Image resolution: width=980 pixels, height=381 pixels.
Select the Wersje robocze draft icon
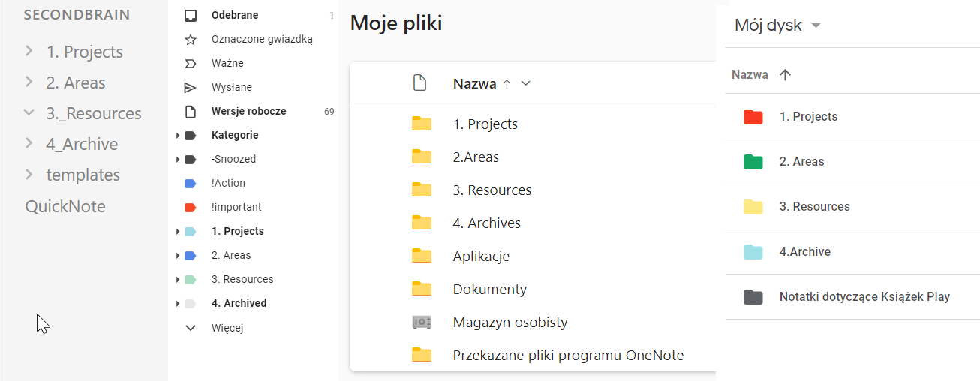pyautogui.click(x=191, y=111)
